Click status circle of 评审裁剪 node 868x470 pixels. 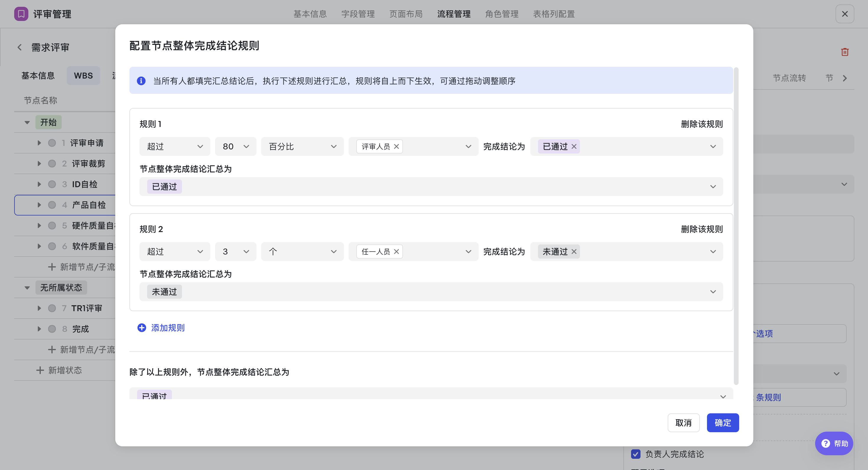52,163
